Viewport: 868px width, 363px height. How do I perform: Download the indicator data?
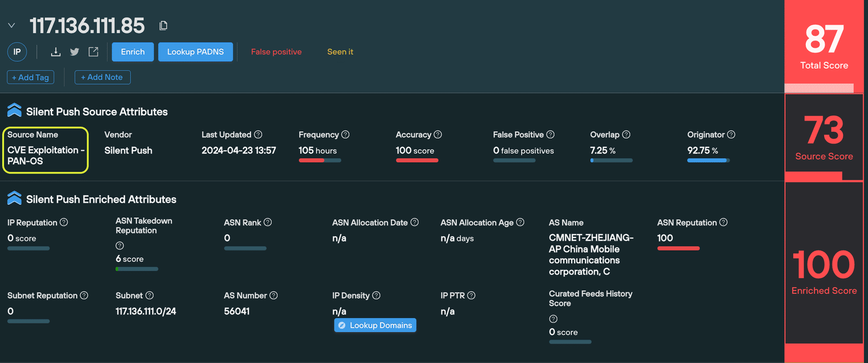point(55,52)
